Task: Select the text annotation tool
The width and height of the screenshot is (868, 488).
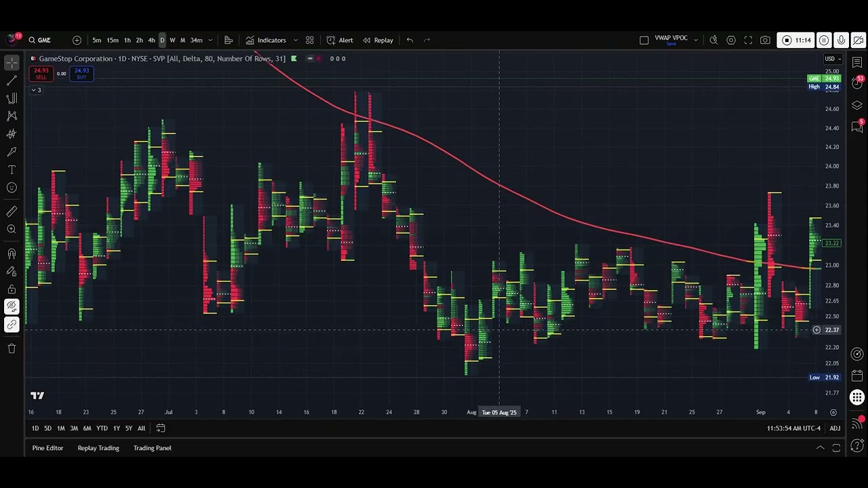Action: [12, 169]
